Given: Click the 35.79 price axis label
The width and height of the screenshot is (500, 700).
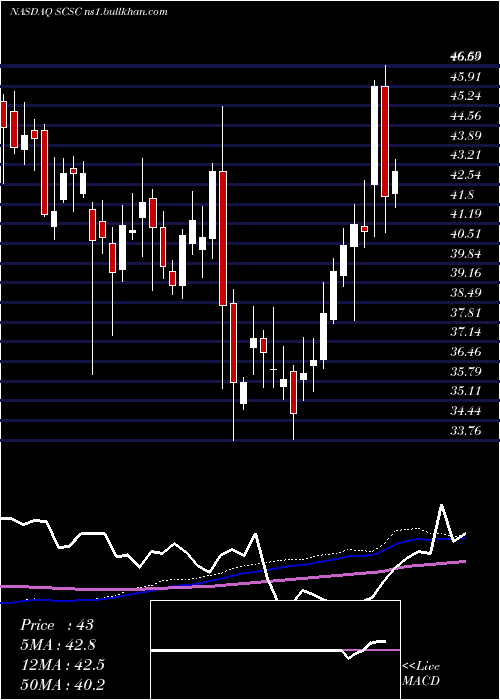Looking at the screenshot, I should click(x=466, y=371).
